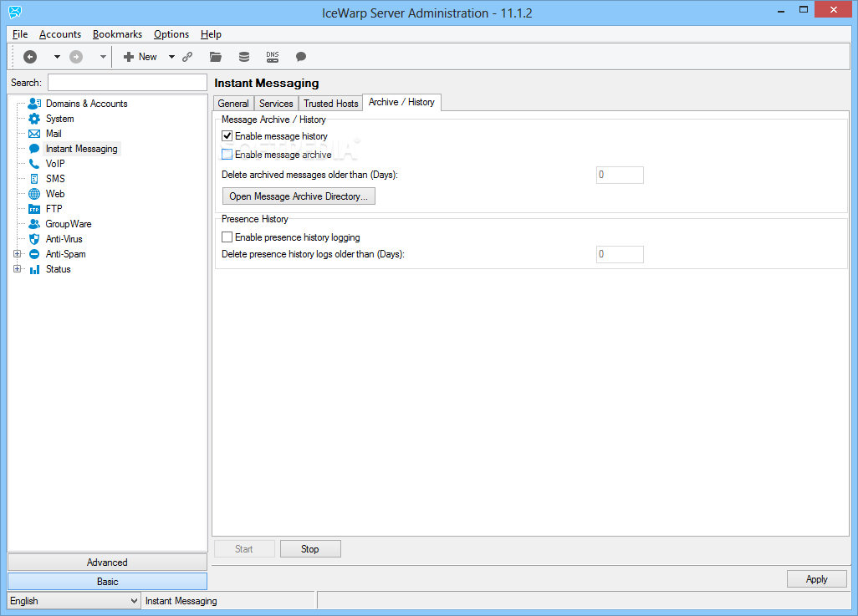858x616 pixels.
Task: Expand the Status tree node
Action: click(x=17, y=269)
